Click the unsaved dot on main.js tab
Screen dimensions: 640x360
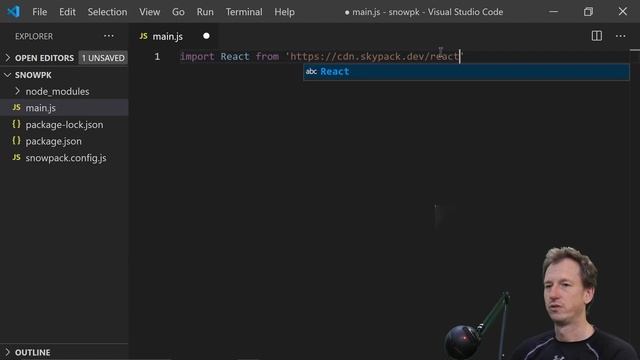(x=206, y=36)
